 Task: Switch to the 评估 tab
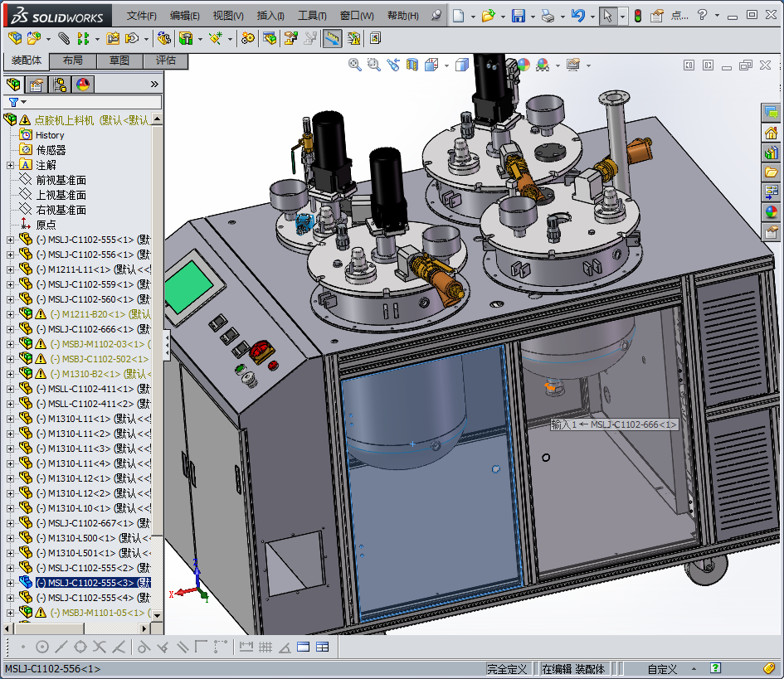(165, 61)
